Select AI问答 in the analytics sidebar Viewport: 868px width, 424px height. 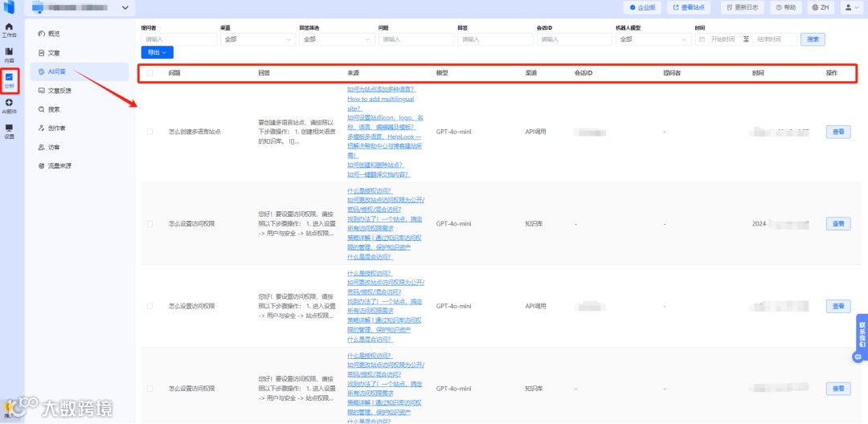(79, 71)
